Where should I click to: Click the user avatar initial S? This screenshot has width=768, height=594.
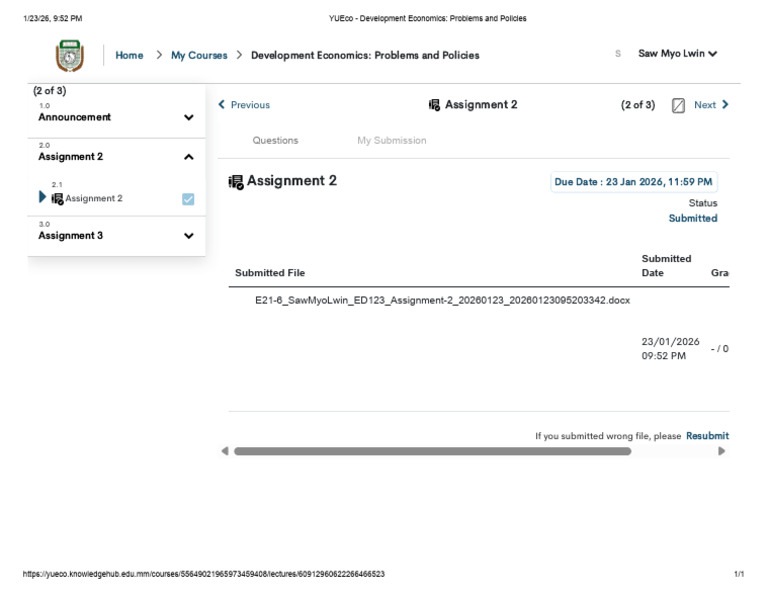(618, 54)
